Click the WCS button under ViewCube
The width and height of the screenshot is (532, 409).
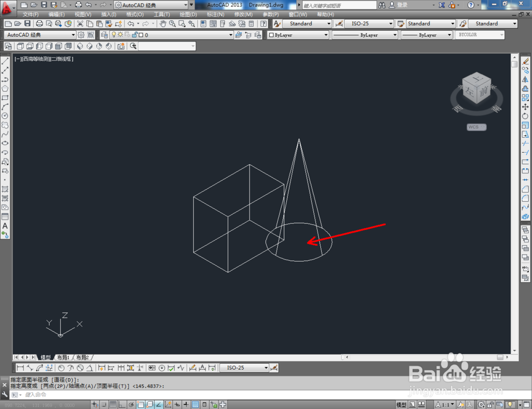(476, 127)
